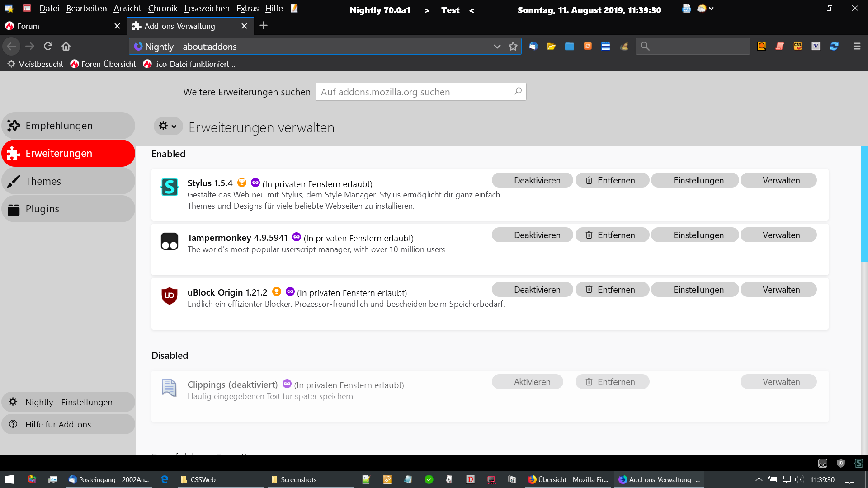The width and height of the screenshot is (868, 488).
Task: Click the Stylus icon in bottom bar
Action: (x=859, y=463)
